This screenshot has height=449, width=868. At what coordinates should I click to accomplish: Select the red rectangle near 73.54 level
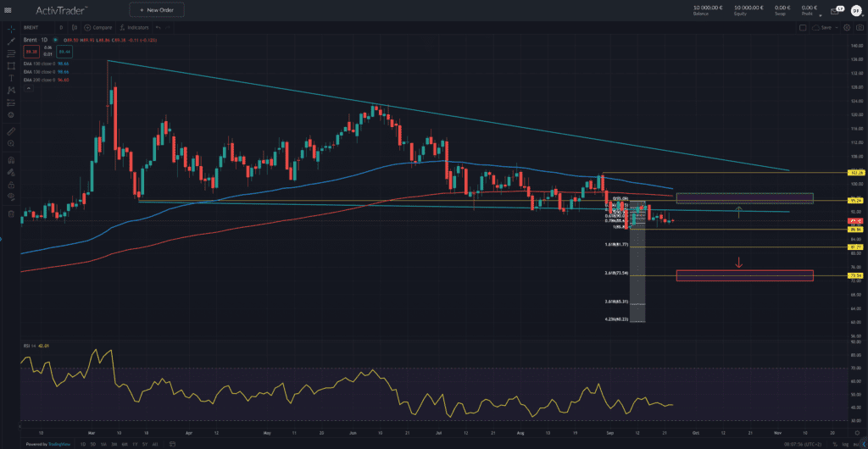tap(744, 275)
